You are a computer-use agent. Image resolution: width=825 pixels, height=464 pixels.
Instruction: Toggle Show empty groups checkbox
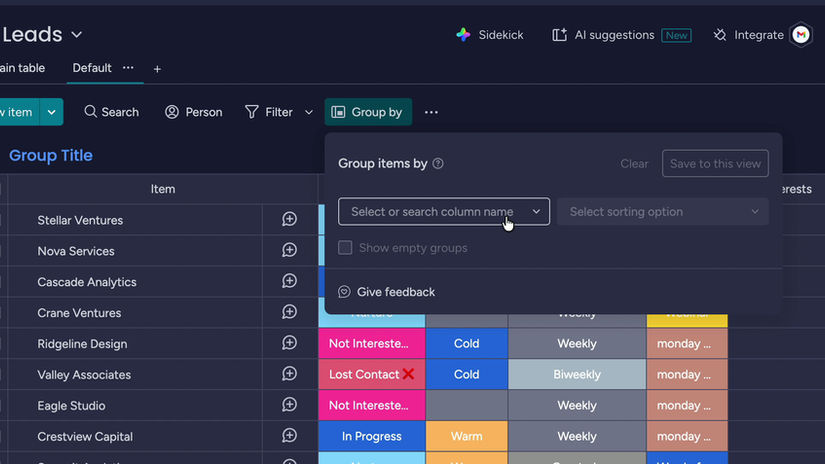pyautogui.click(x=345, y=247)
